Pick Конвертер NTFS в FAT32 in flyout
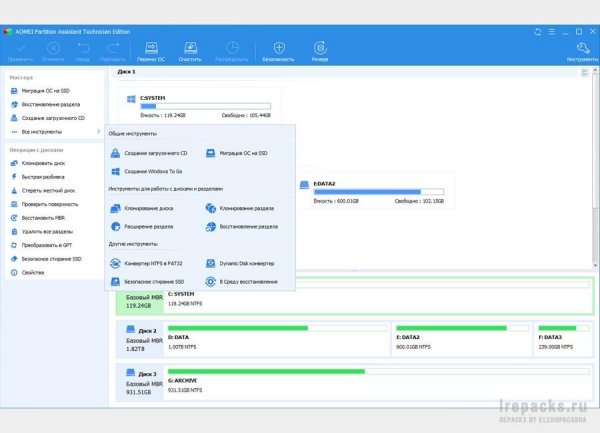Image resolution: width=600 pixels, height=433 pixels. point(146,263)
